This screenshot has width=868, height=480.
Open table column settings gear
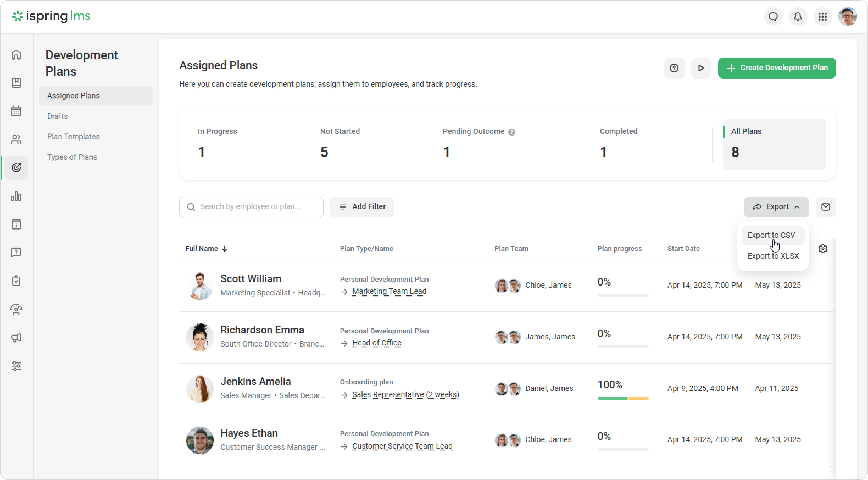coord(823,249)
